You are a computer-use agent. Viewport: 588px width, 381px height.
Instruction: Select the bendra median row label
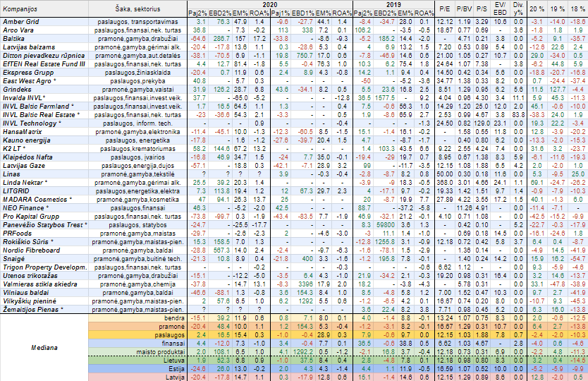click(175, 318)
